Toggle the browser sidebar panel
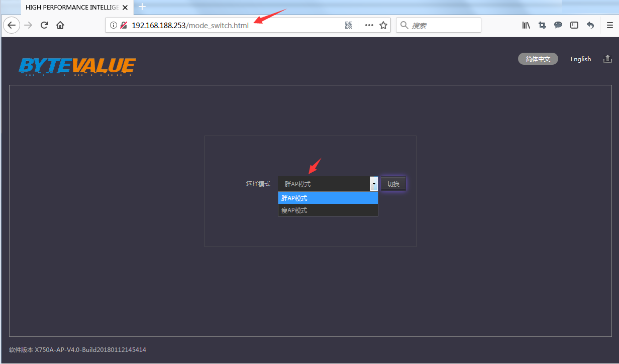 pyautogui.click(x=574, y=25)
